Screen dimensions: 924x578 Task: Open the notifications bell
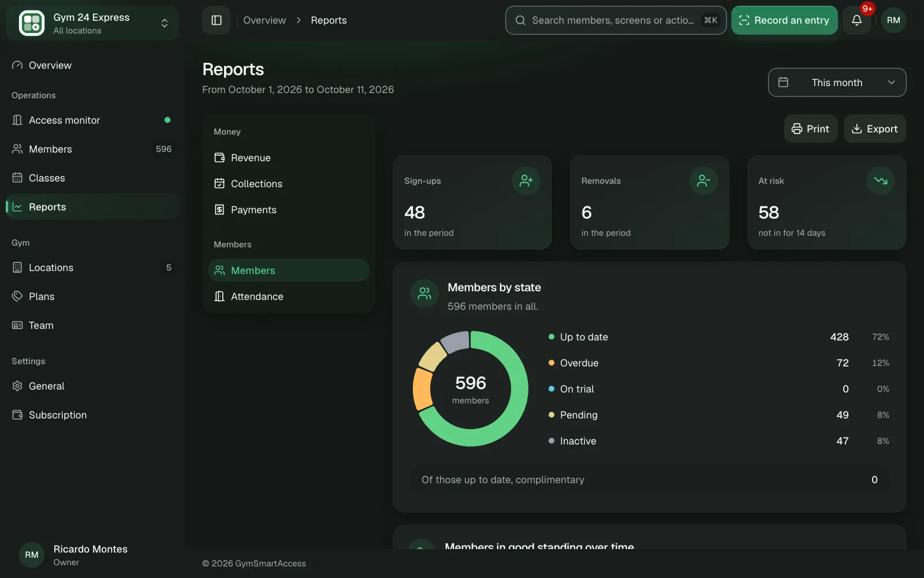(856, 20)
